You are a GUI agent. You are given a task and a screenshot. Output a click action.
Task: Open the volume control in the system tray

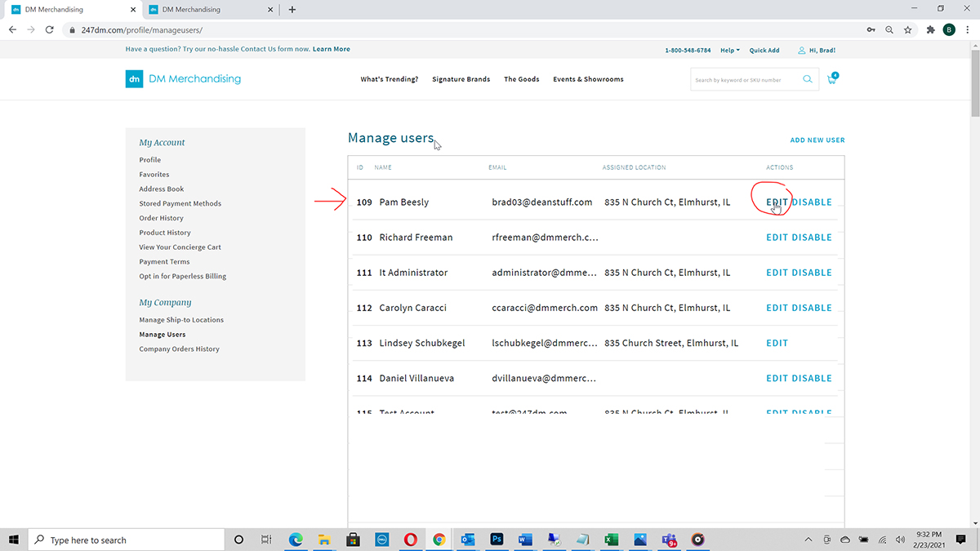tap(900, 540)
